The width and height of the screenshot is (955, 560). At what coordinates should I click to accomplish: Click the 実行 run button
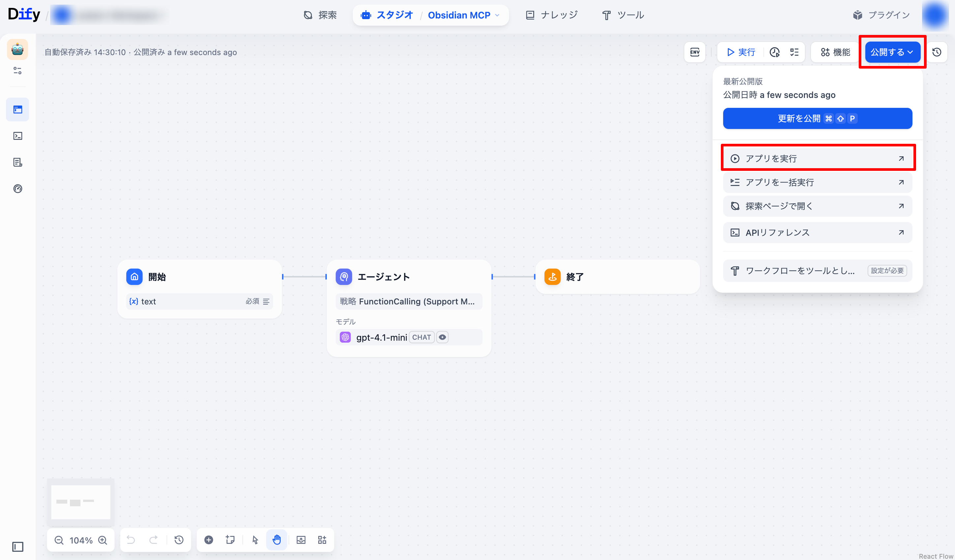click(741, 52)
